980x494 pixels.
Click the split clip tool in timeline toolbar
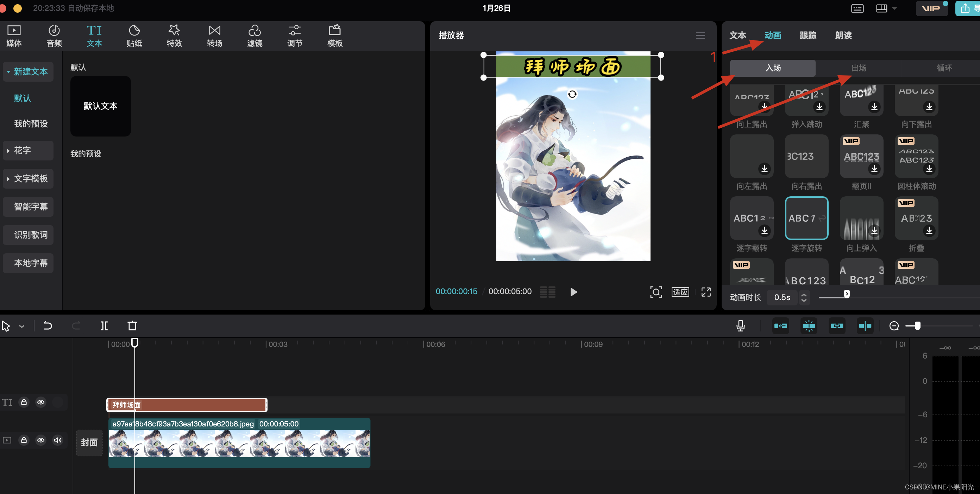104,326
